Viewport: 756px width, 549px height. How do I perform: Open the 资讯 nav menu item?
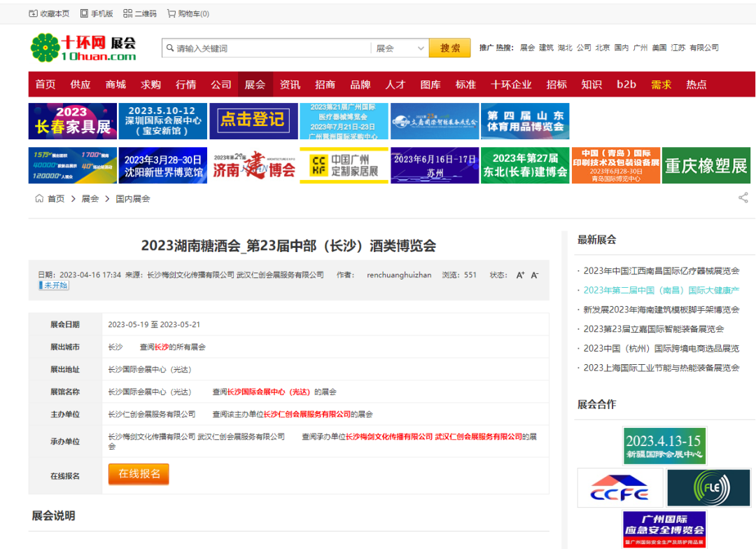(290, 85)
